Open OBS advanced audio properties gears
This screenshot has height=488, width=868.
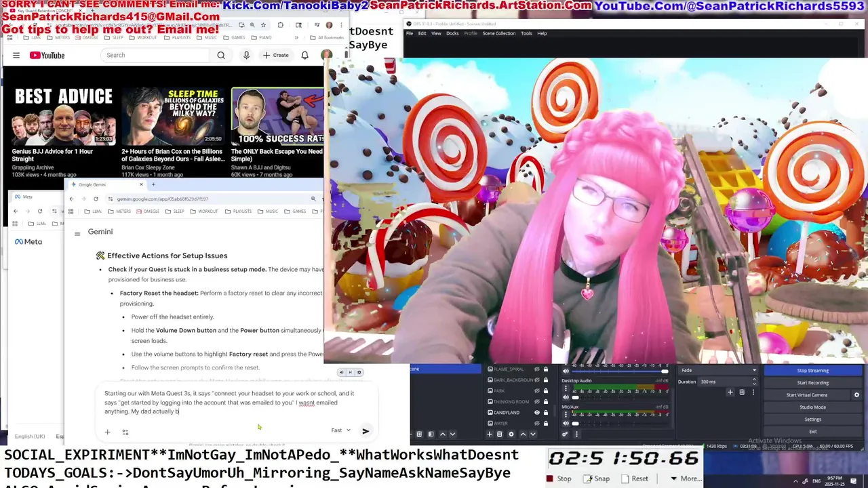point(566,434)
